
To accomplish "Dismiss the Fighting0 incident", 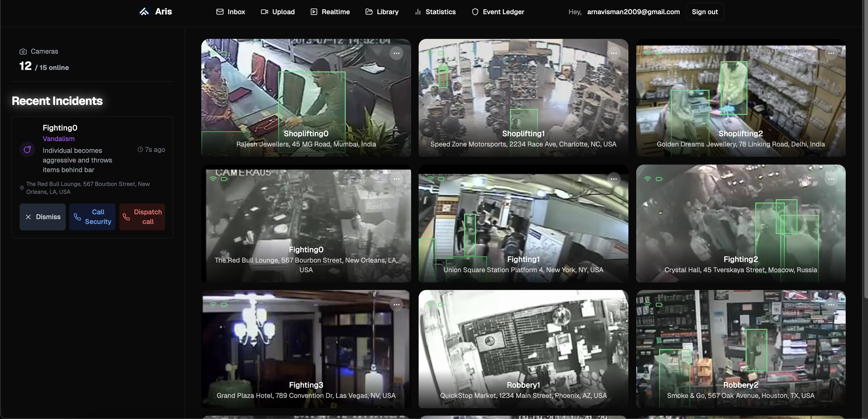I will click(x=42, y=217).
